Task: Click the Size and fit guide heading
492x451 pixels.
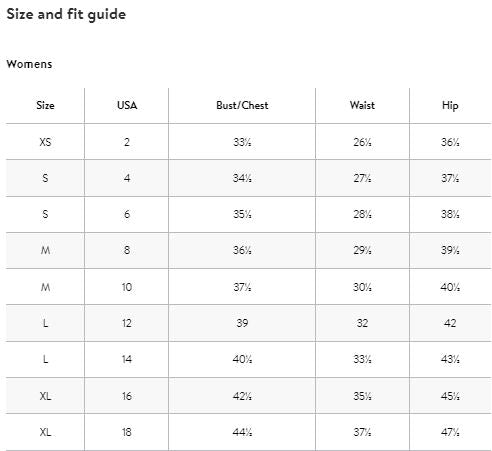Action: click(66, 14)
